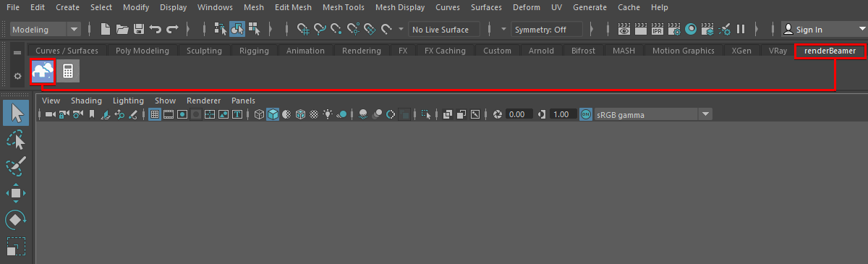Enable smooth shade all cube icon
The image size is (868, 264).
click(x=273, y=114)
